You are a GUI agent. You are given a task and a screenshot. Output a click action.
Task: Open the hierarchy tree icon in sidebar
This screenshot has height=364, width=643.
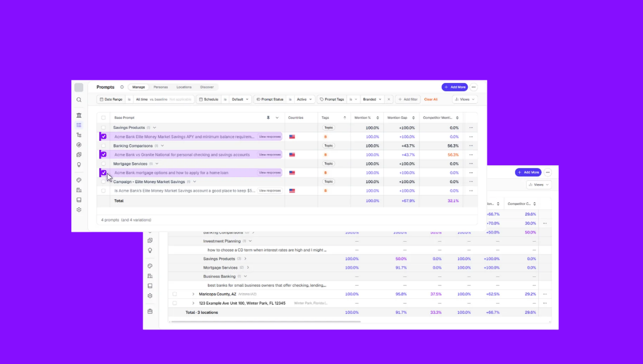click(x=79, y=135)
